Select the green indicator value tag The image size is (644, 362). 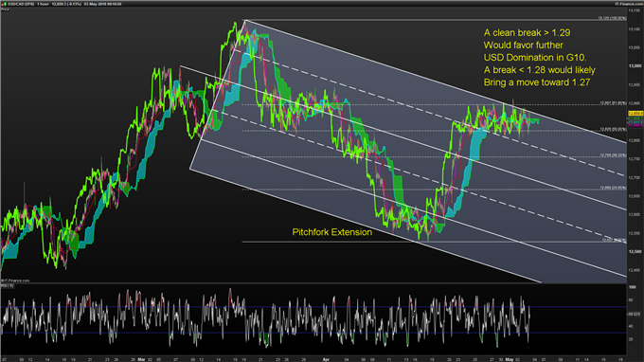(635, 118)
